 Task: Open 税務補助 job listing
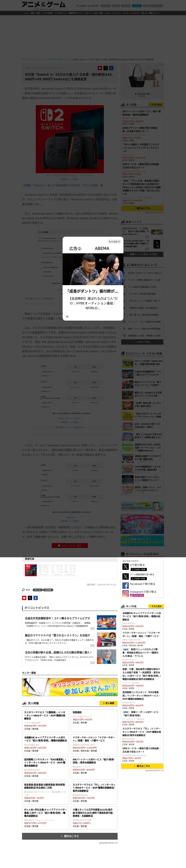(x=77, y=712)
